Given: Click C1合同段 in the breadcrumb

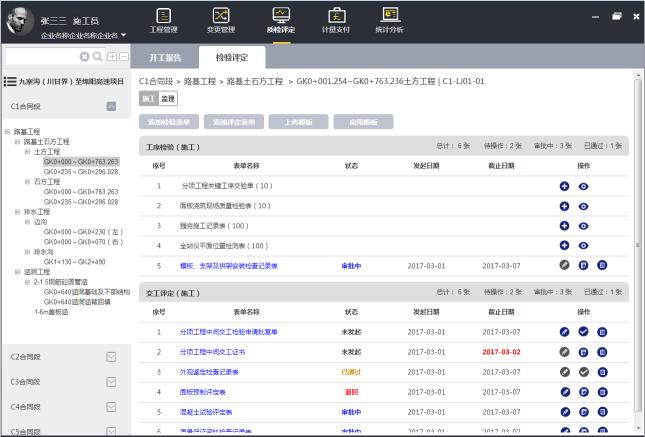Looking at the screenshot, I should pyautogui.click(x=156, y=81).
